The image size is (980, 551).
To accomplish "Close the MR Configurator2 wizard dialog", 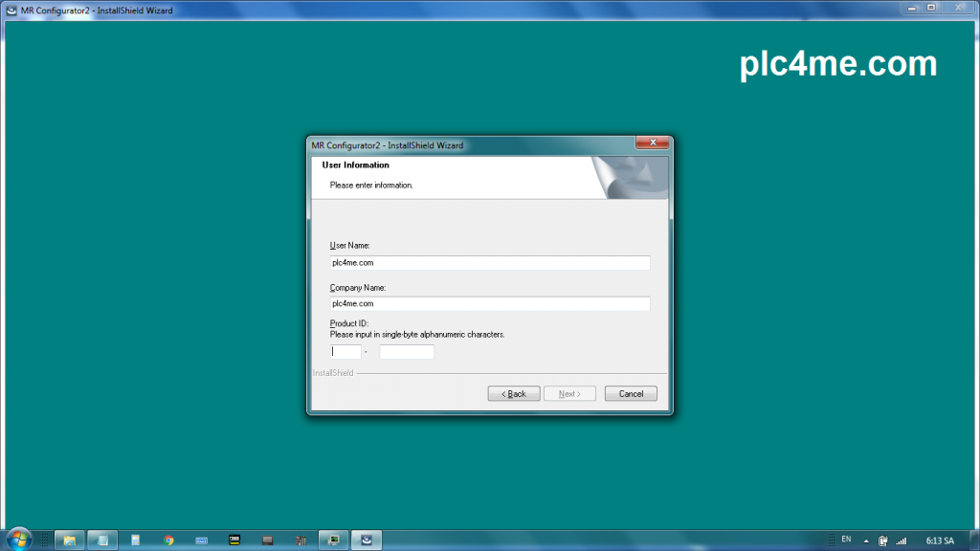I will [652, 143].
